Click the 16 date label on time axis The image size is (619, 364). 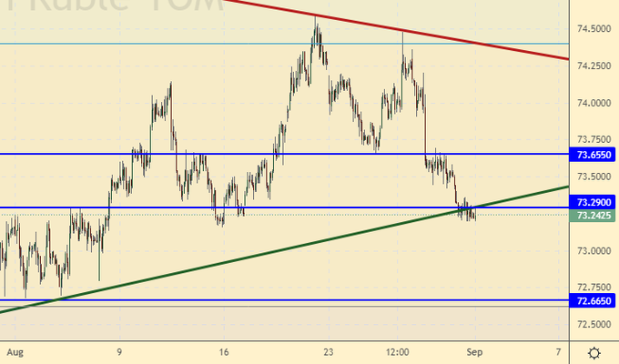(x=225, y=349)
